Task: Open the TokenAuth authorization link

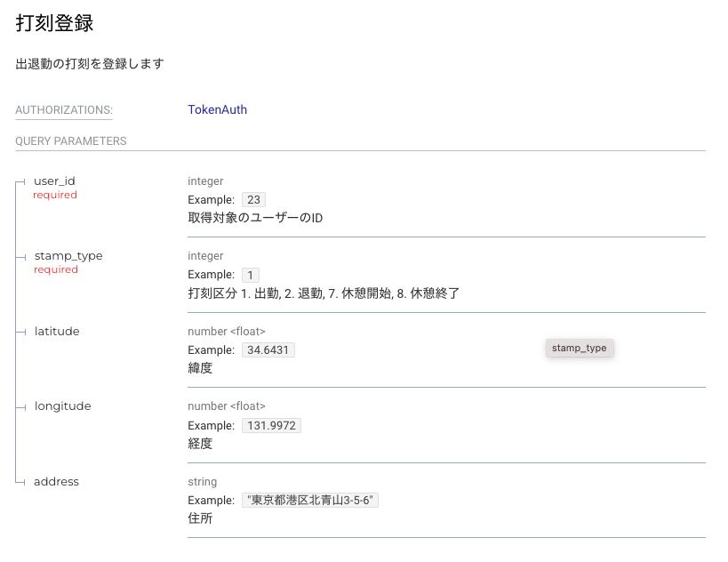Action: point(217,109)
